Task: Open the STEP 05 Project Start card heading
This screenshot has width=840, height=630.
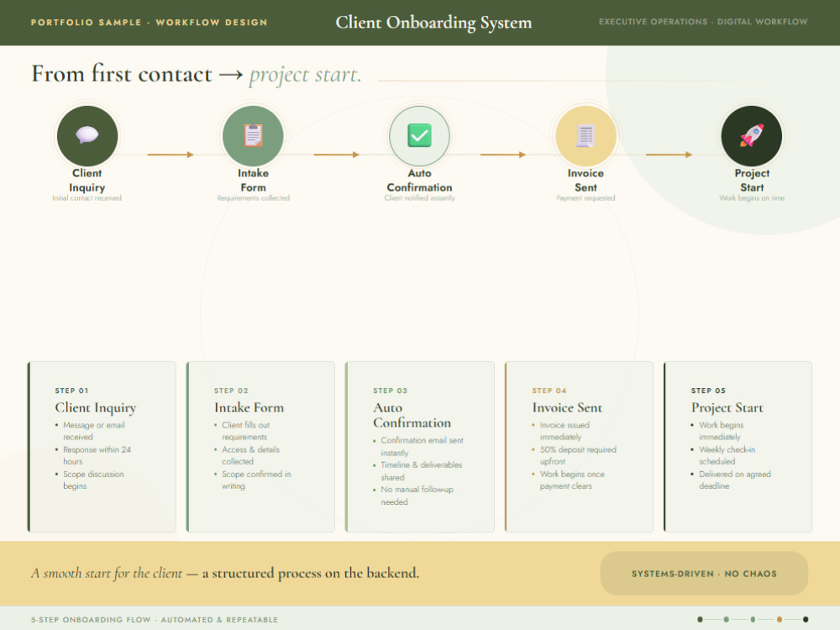Action: (x=727, y=407)
